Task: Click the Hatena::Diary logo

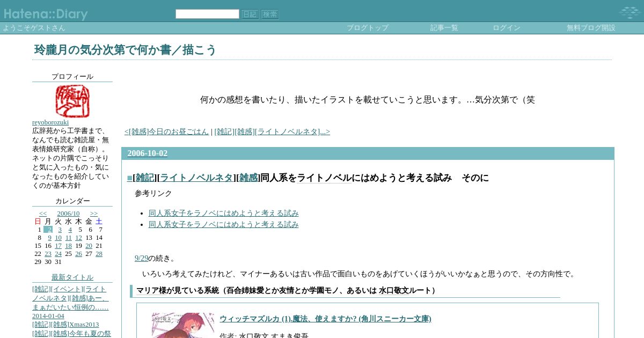Action: 46,14
